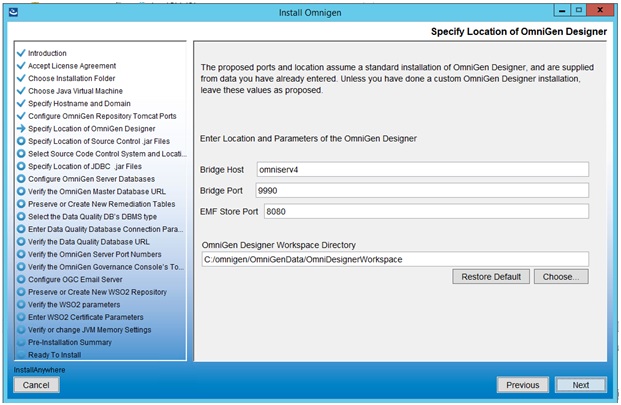Viewport: 621px width, 405px height.
Task: Go back with the Previous button
Action: (x=522, y=385)
